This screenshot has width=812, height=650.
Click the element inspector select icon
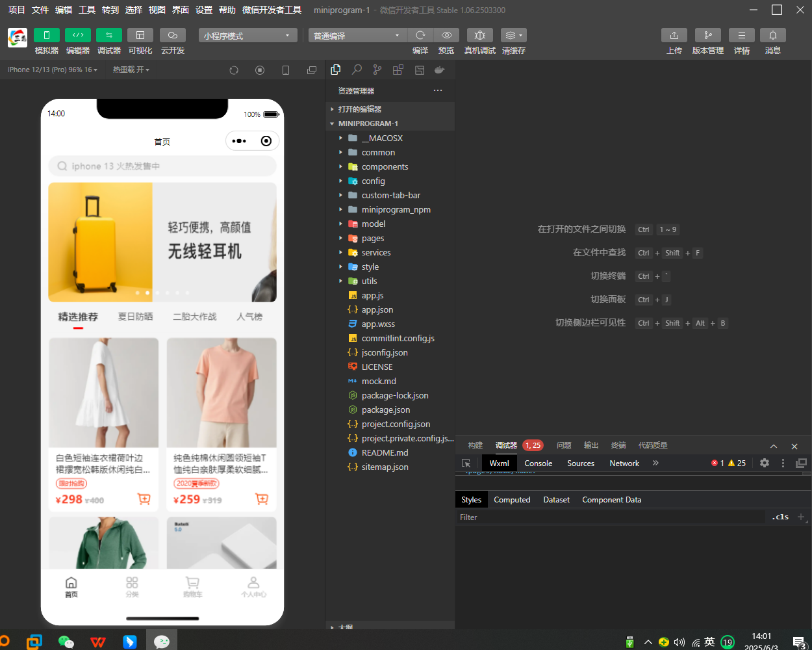pos(466,463)
